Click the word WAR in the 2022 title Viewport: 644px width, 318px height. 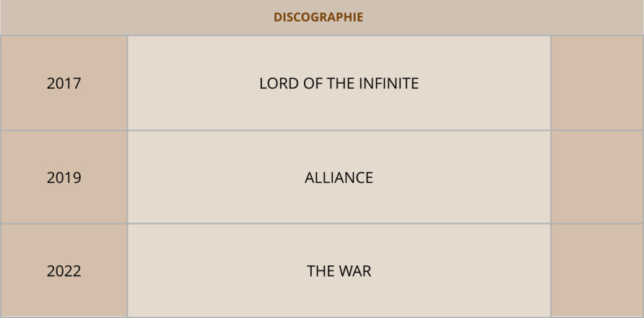tap(354, 271)
